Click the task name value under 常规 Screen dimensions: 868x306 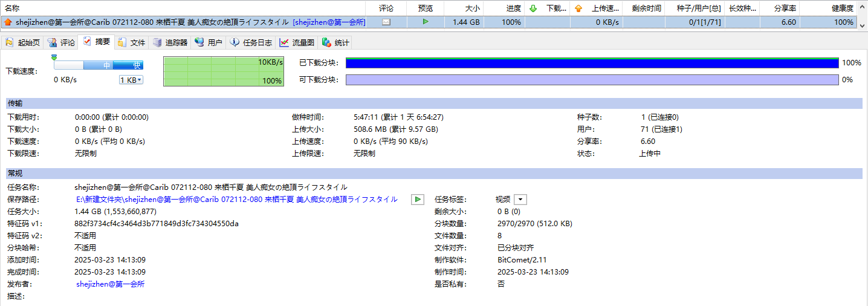coord(211,187)
